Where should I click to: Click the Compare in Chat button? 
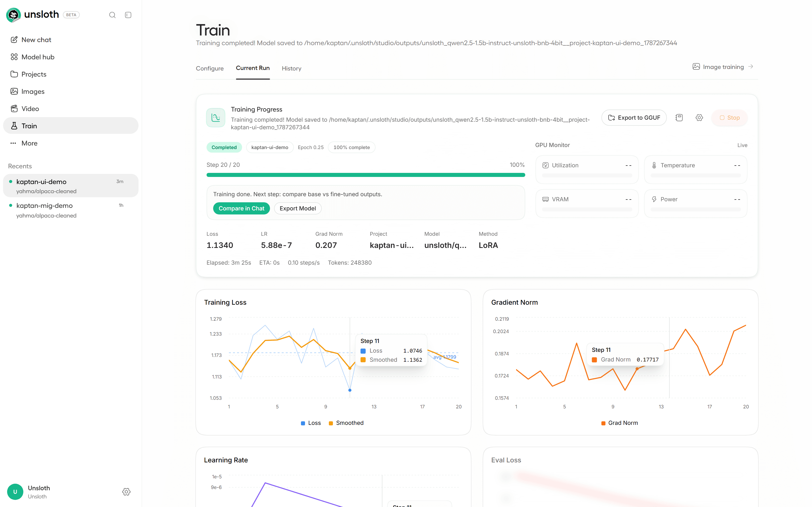click(x=241, y=208)
